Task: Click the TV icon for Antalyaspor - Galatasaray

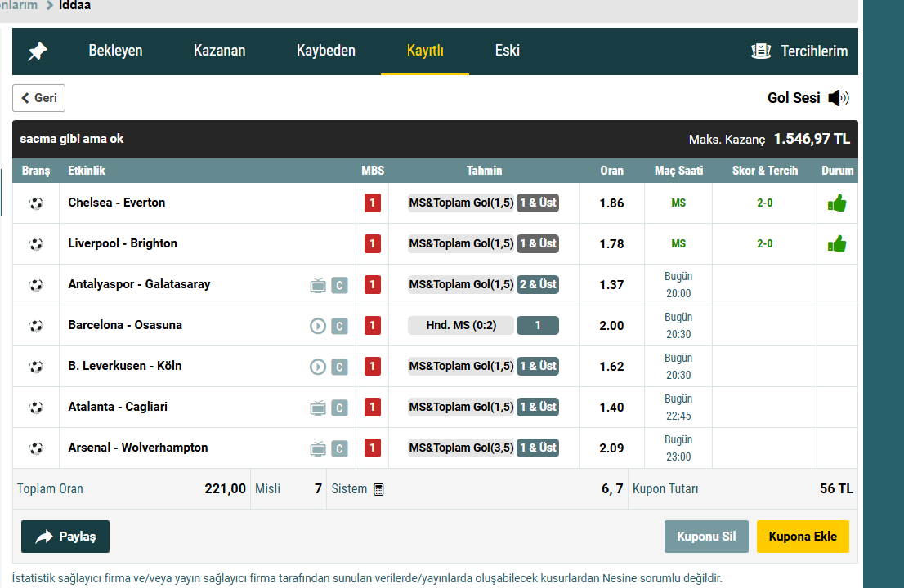Action: point(318,285)
